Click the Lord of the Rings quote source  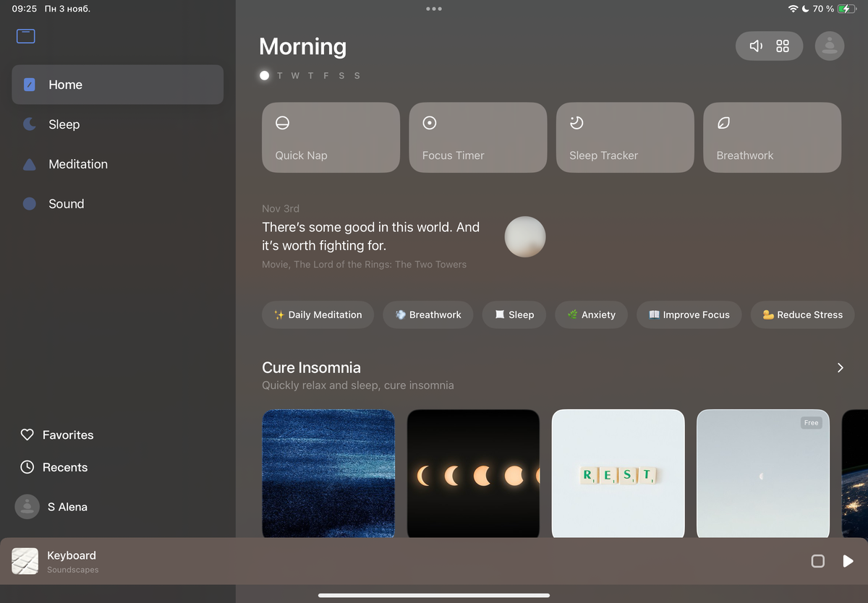tap(364, 265)
